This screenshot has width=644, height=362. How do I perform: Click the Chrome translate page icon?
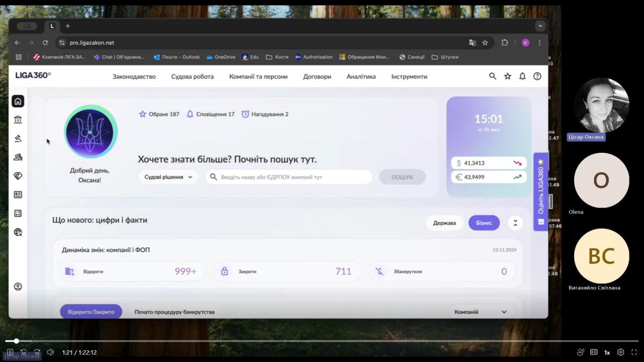click(x=472, y=42)
